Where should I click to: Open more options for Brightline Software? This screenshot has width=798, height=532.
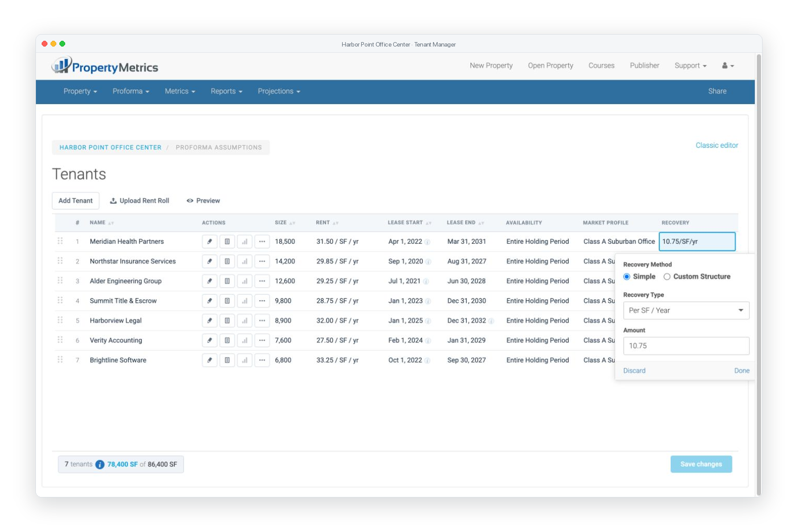coord(262,360)
